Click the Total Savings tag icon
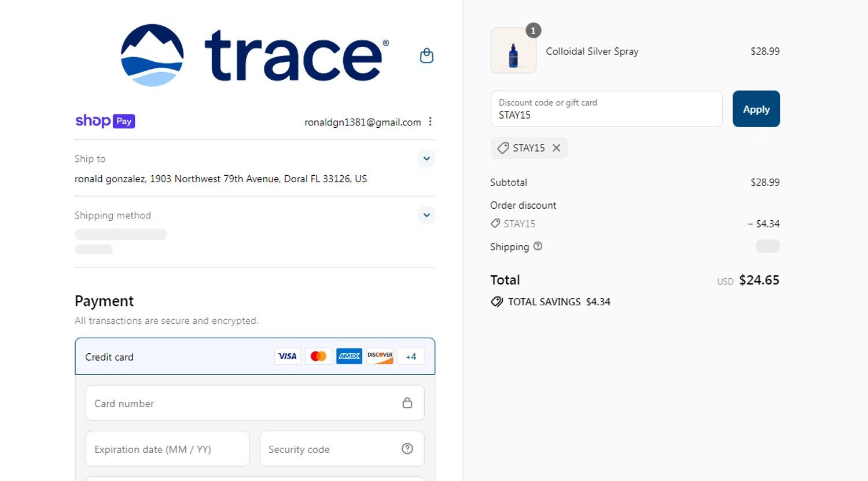 point(496,302)
